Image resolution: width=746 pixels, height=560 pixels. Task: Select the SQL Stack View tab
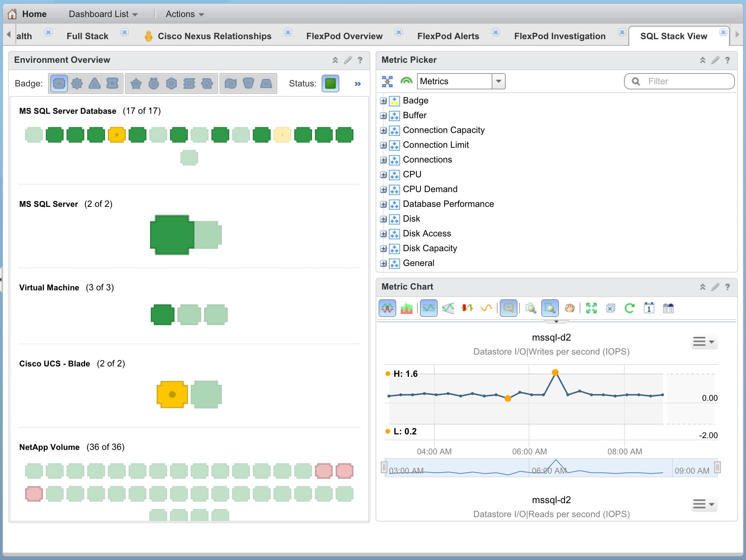tap(674, 36)
